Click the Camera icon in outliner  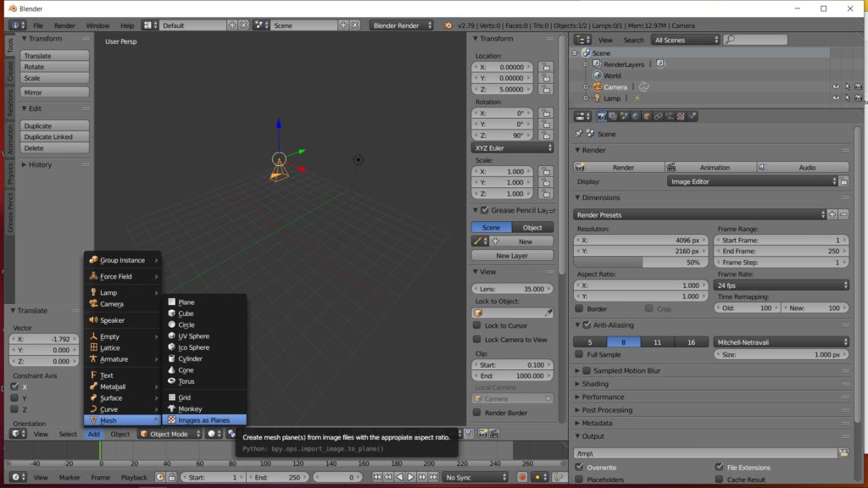coord(597,86)
